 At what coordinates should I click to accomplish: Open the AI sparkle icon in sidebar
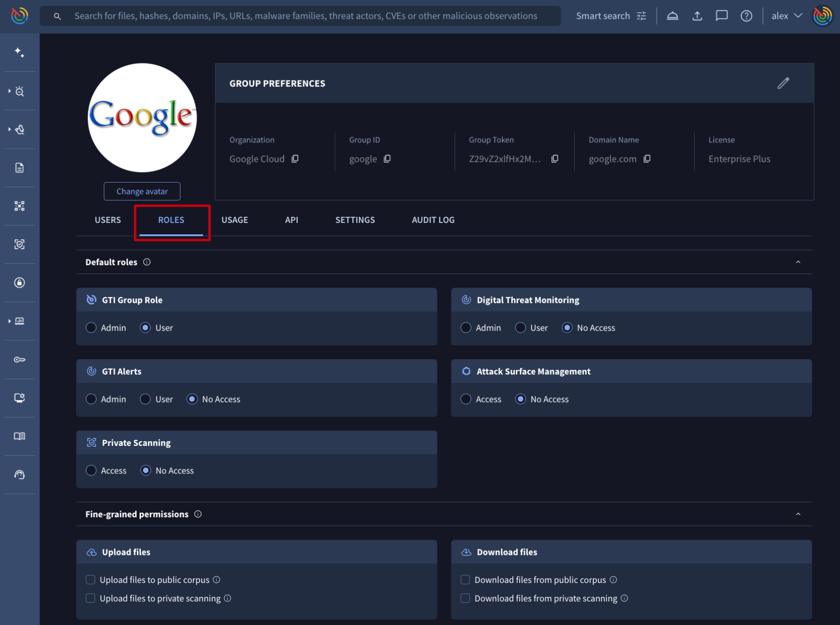tap(19, 53)
